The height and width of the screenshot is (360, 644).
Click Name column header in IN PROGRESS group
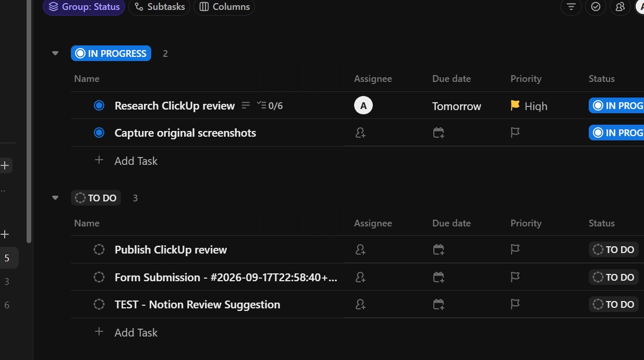coord(87,79)
